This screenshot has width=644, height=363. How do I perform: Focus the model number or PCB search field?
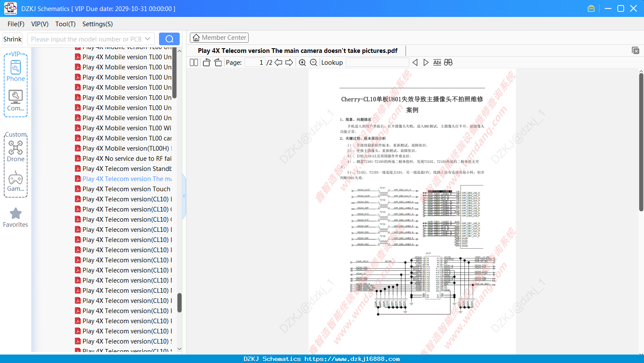click(86, 39)
